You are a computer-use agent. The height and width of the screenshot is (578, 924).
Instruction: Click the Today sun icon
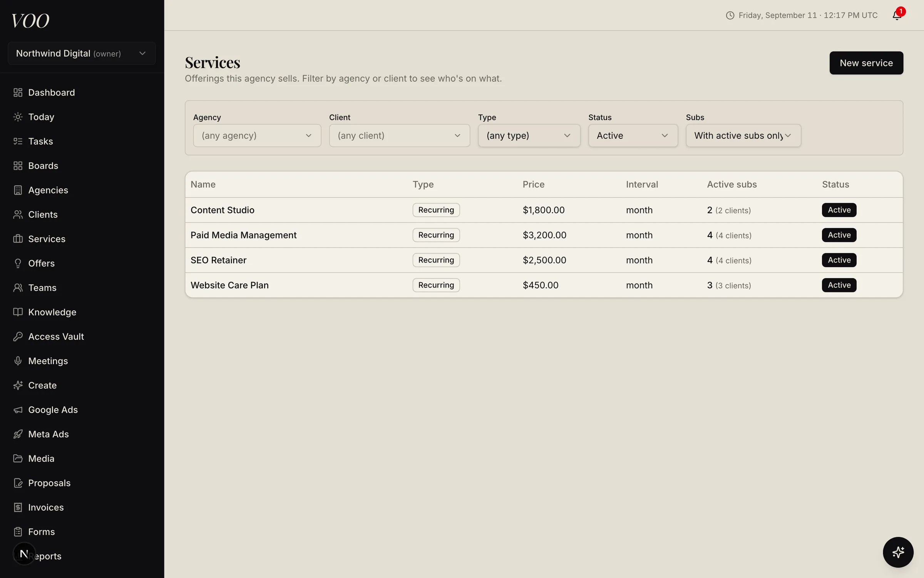pyautogui.click(x=18, y=117)
